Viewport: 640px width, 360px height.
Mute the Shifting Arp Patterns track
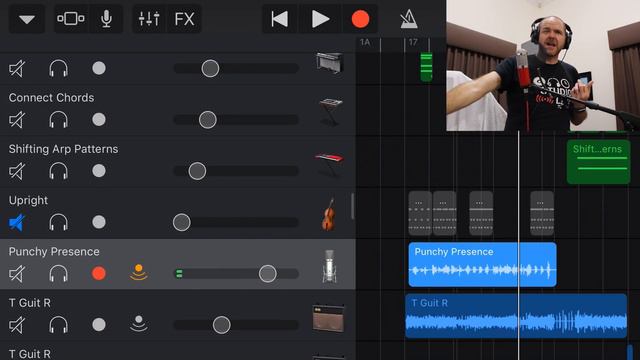coord(17,171)
